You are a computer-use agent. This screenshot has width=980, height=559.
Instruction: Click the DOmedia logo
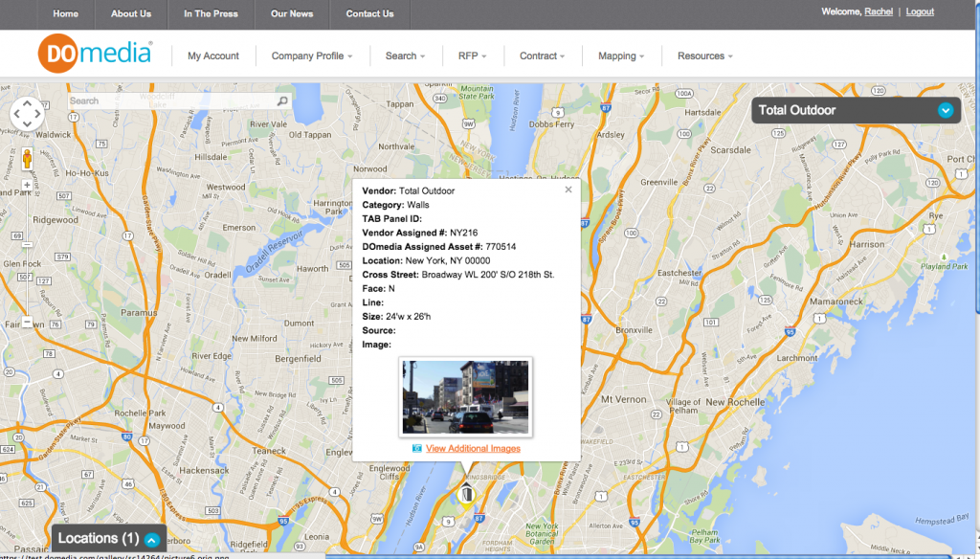[x=95, y=54]
